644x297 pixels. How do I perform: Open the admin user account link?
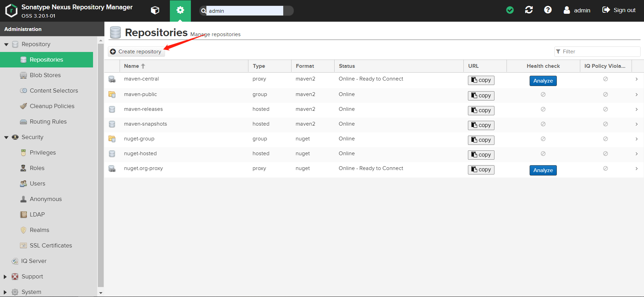point(577,10)
